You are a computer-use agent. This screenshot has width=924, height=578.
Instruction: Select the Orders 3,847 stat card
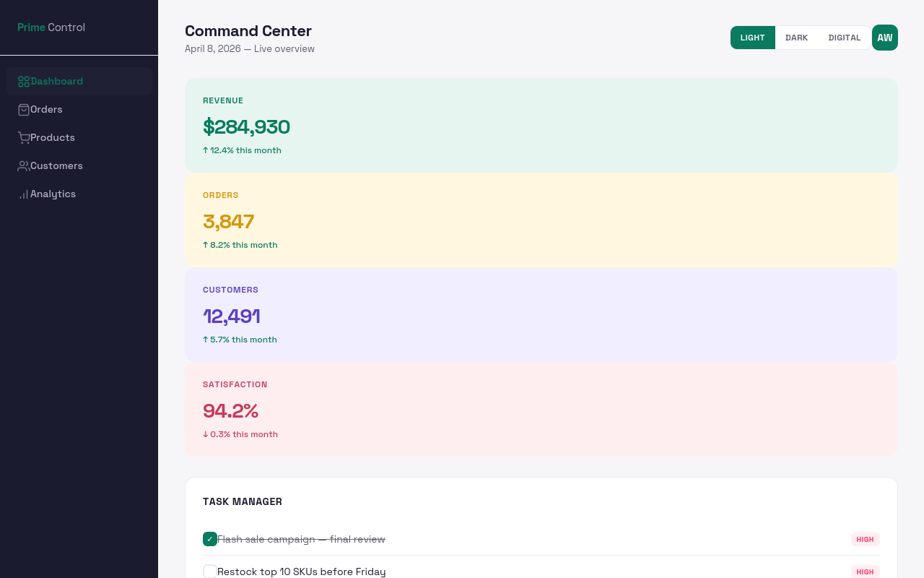[541, 220]
